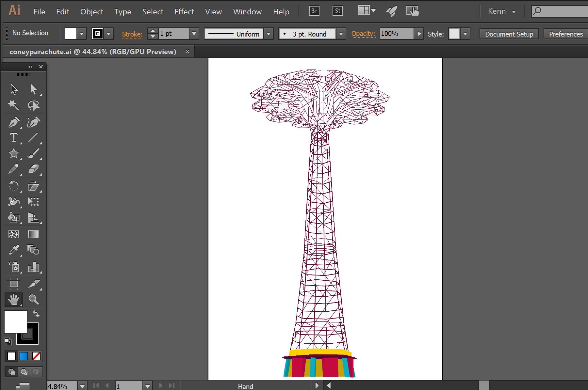Select the Magic Wand tool
Image resolution: width=588 pixels, height=390 pixels.
click(x=14, y=105)
